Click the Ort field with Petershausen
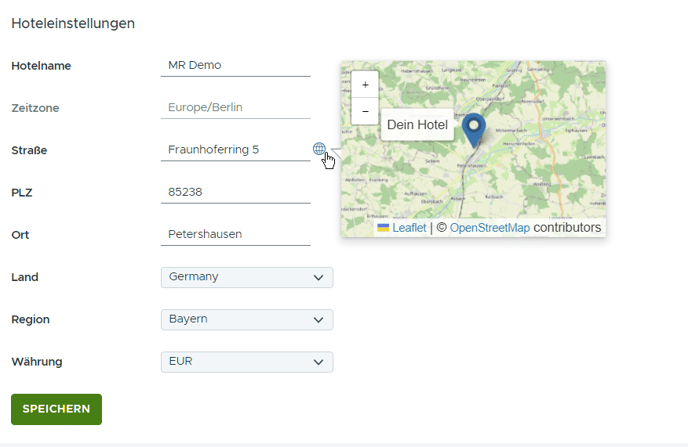The width and height of the screenshot is (688, 447). (236, 235)
